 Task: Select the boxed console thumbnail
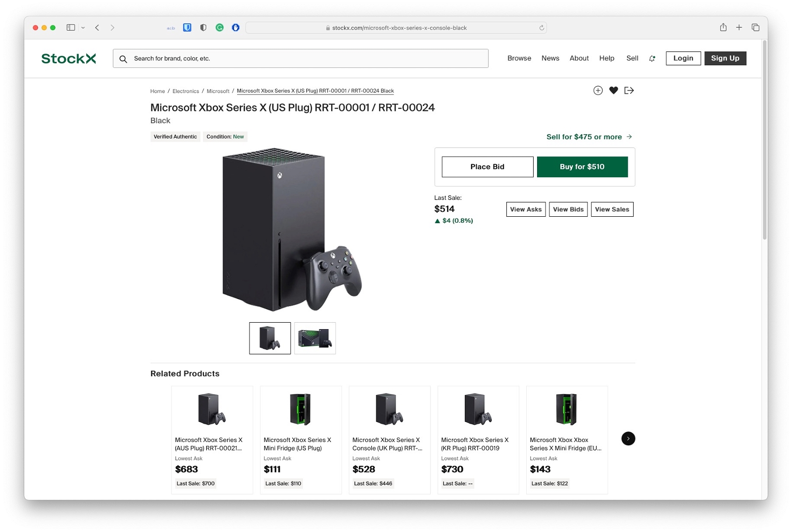coord(315,338)
